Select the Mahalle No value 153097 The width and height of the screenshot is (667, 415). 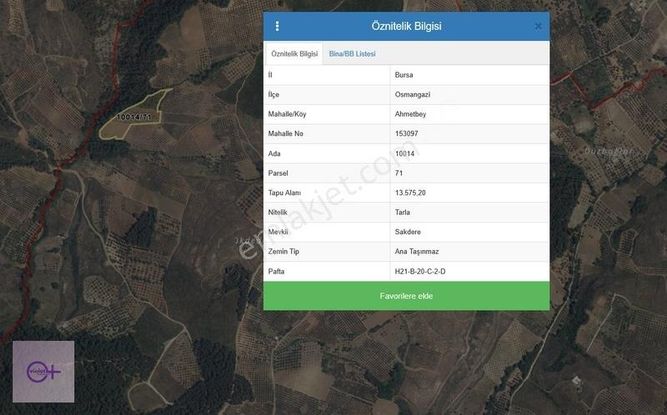406,134
